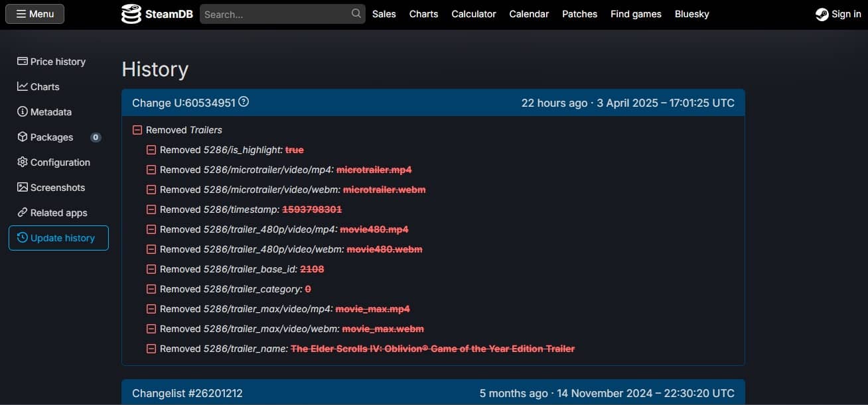The width and height of the screenshot is (868, 405).
Task: Open the Sales nav item
Action: click(384, 14)
